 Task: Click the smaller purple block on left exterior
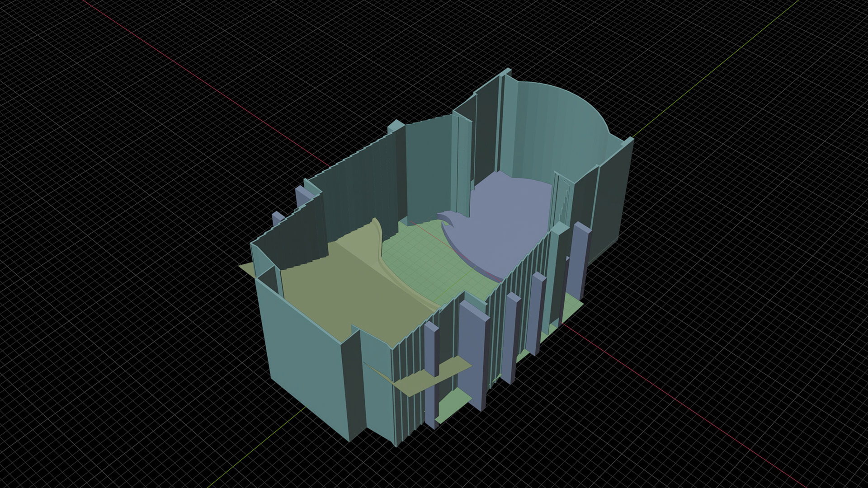277,218
